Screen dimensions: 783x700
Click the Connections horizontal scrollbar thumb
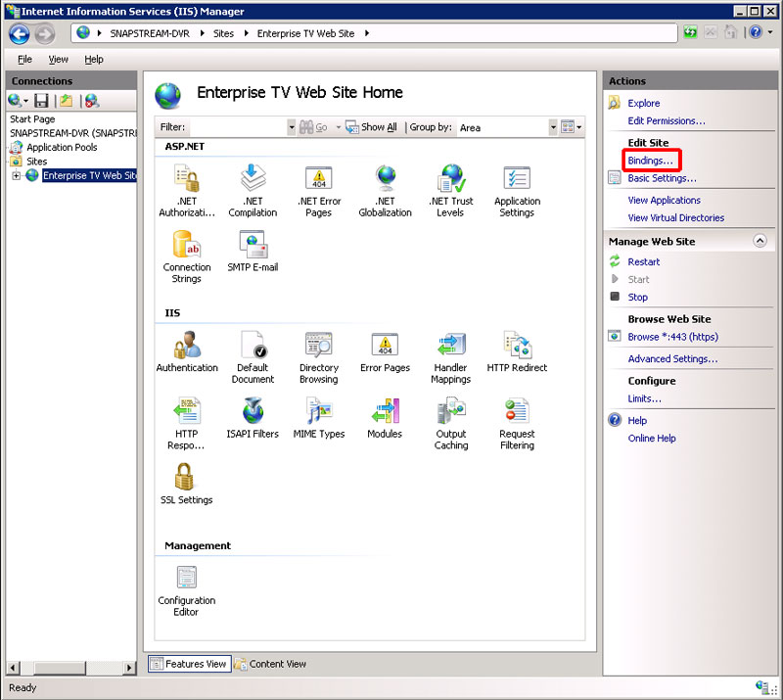coord(60,668)
